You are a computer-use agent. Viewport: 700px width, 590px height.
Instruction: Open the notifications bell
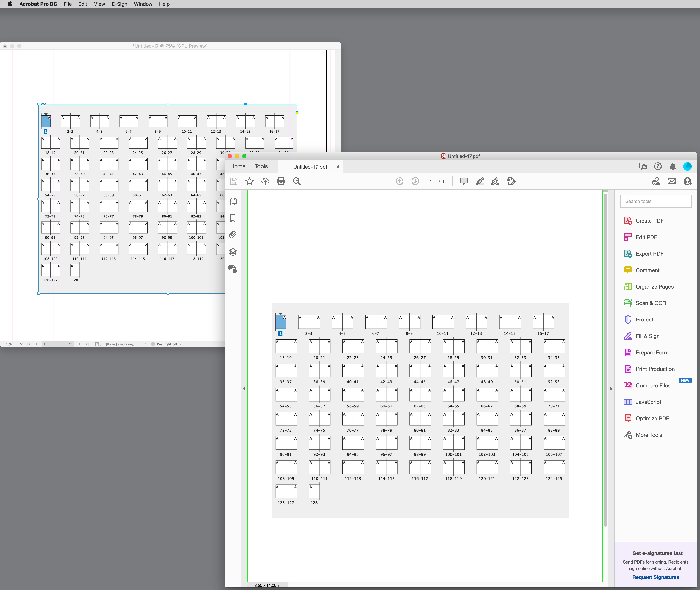pyautogui.click(x=673, y=166)
